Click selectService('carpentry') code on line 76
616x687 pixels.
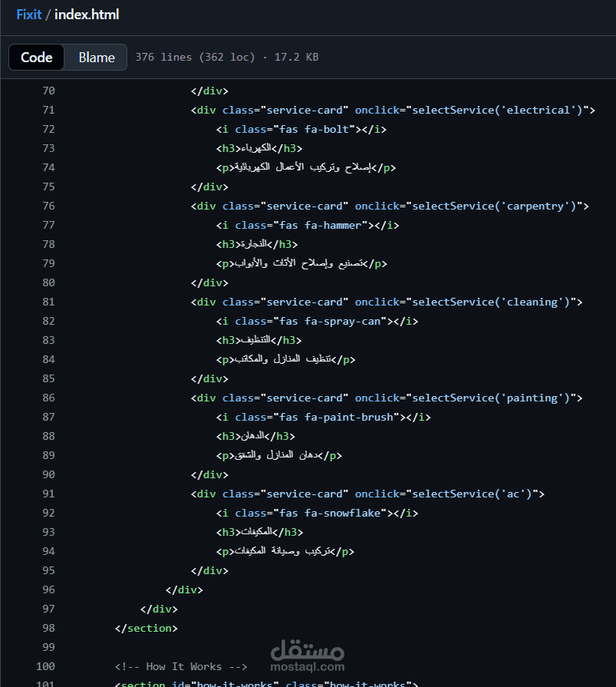coord(494,206)
